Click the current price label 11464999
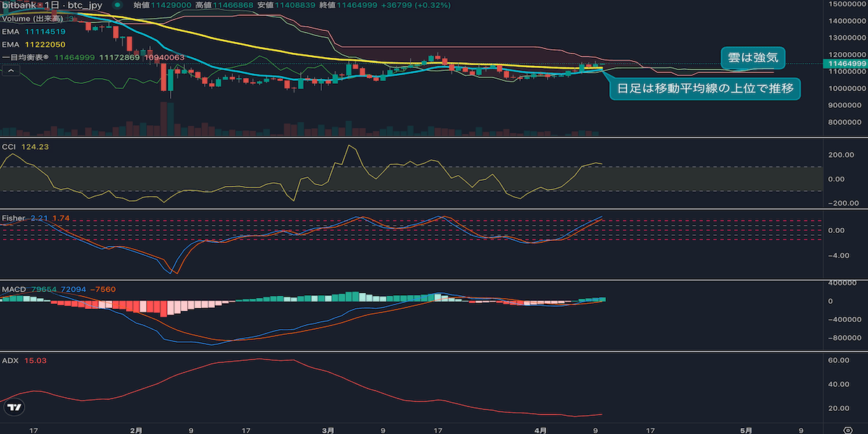 (846, 64)
